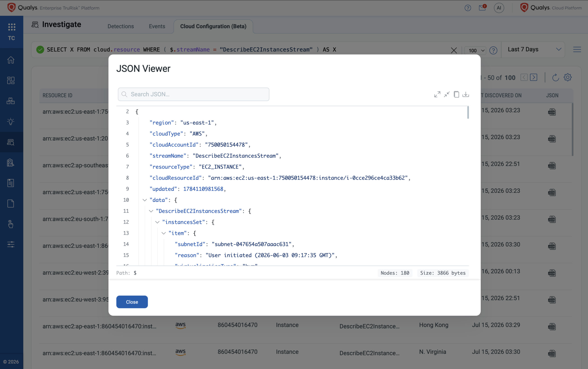Collapse the "item" node
The height and width of the screenshot is (369, 588).
164,233
